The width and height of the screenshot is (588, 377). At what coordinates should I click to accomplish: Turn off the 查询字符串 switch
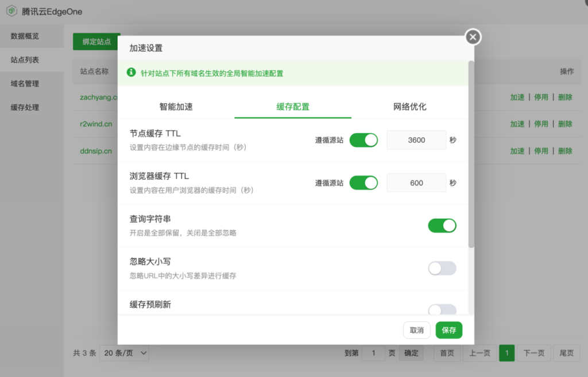(442, 226)
